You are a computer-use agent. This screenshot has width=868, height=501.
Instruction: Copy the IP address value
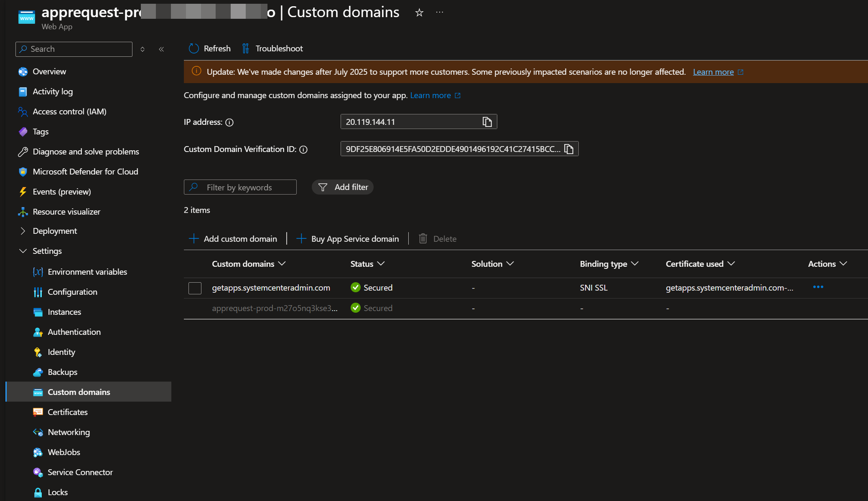click(487, 121)
